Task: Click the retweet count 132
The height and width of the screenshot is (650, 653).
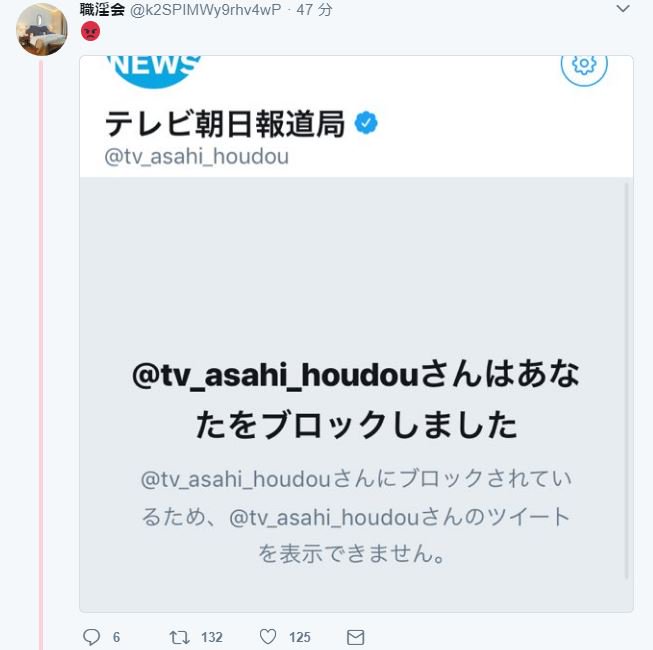Action: point(212,637)
